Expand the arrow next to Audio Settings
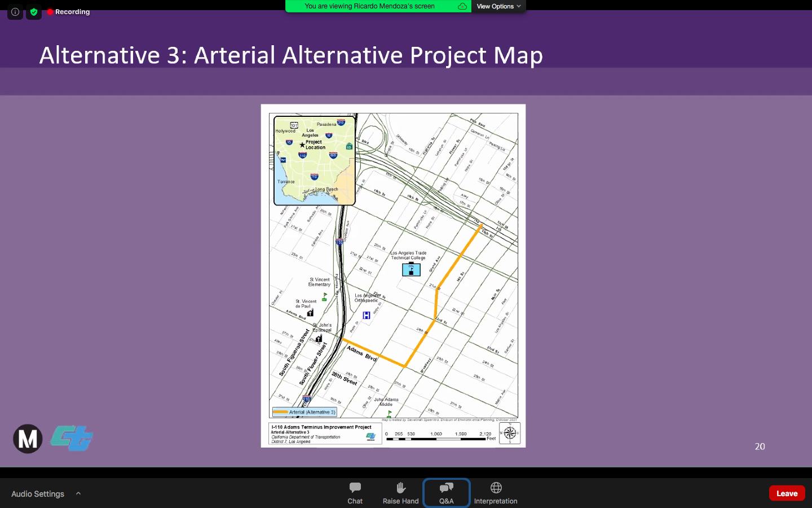Screen dimensions: 812x508 pyautogui.click(x=78, y=493)
